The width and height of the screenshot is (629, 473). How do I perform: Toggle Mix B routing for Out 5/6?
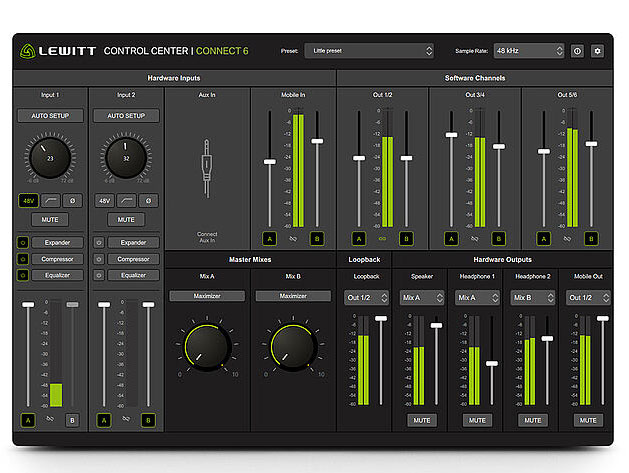coord(591,239)
